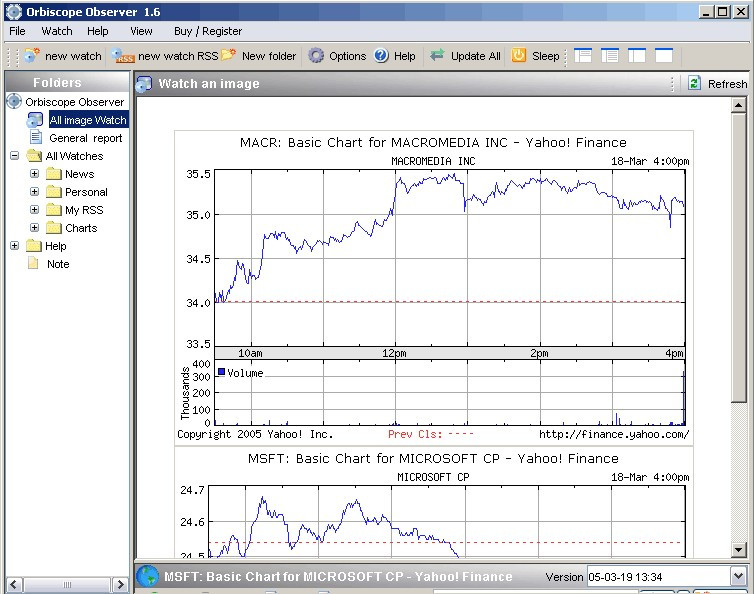Click the new watch RSS icon

click(x=123, y=56)
